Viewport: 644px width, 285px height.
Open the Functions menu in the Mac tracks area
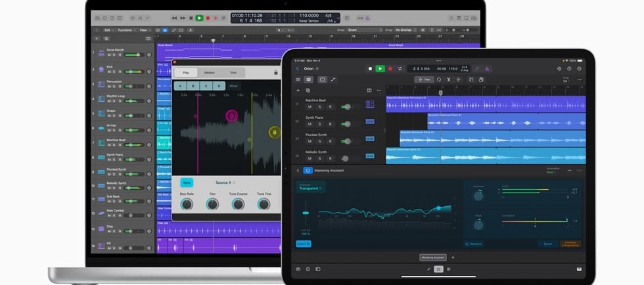tap(126, 30)
